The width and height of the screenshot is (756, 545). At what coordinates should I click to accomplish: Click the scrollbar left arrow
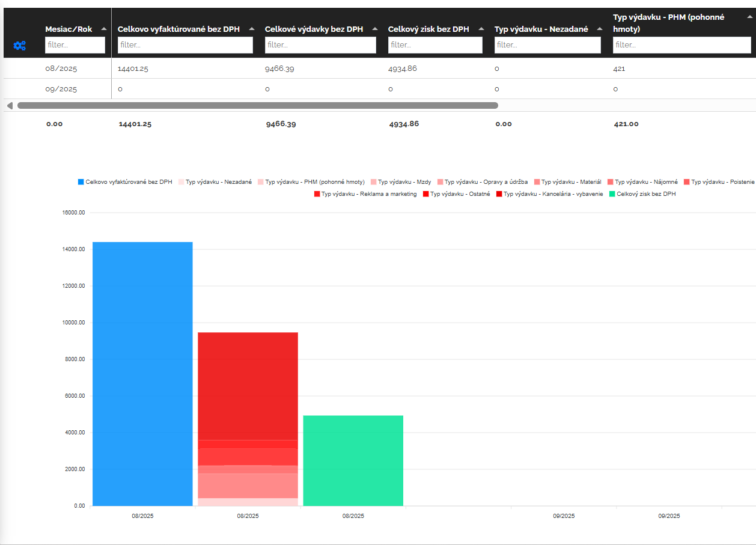click(x=10, y=106)
